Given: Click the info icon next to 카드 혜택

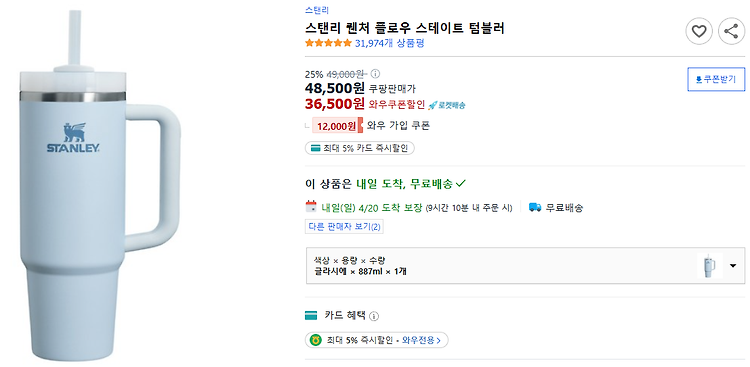Looking at the screenshot, I should 374,316.
